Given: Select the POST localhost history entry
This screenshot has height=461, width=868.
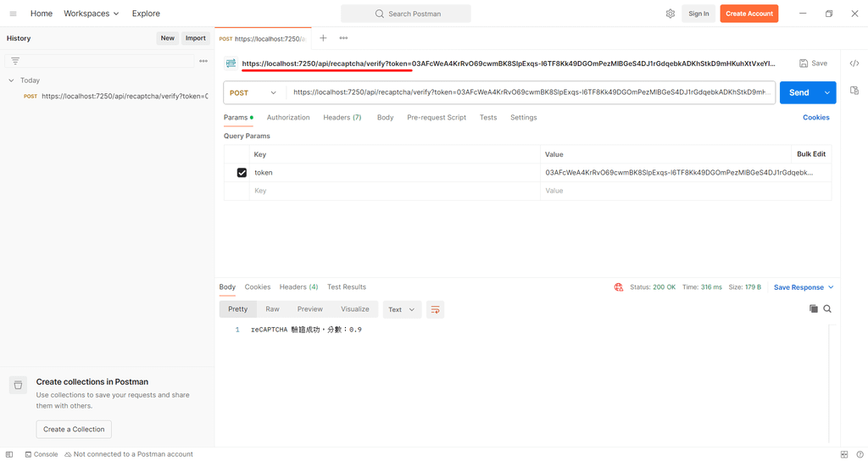Looking at the screenshot, I should pos(115,97).
